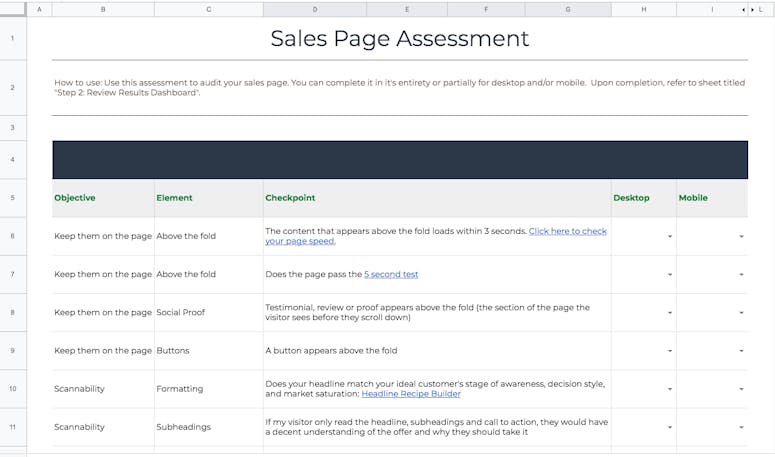Select column D header
The image size is (775, 457).
[315, 9]
